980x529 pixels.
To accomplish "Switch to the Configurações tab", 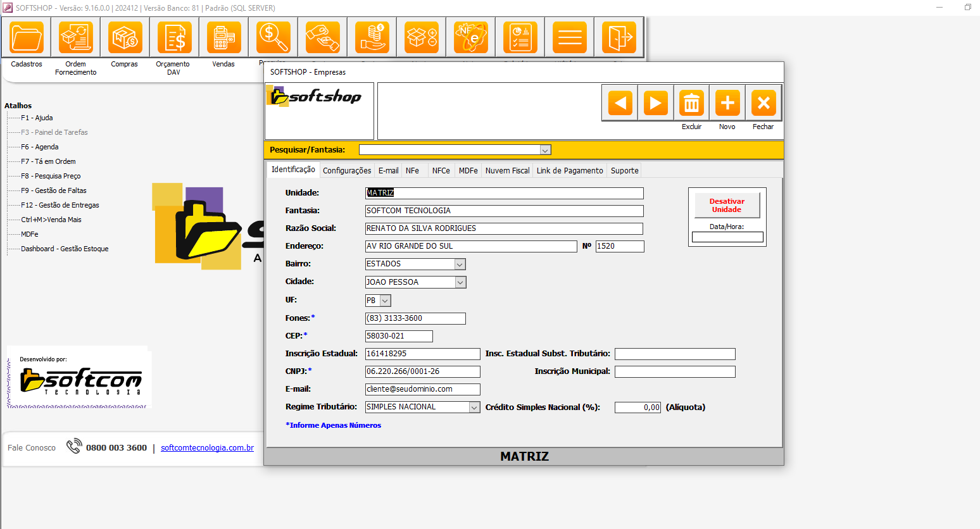I will 347,171.
